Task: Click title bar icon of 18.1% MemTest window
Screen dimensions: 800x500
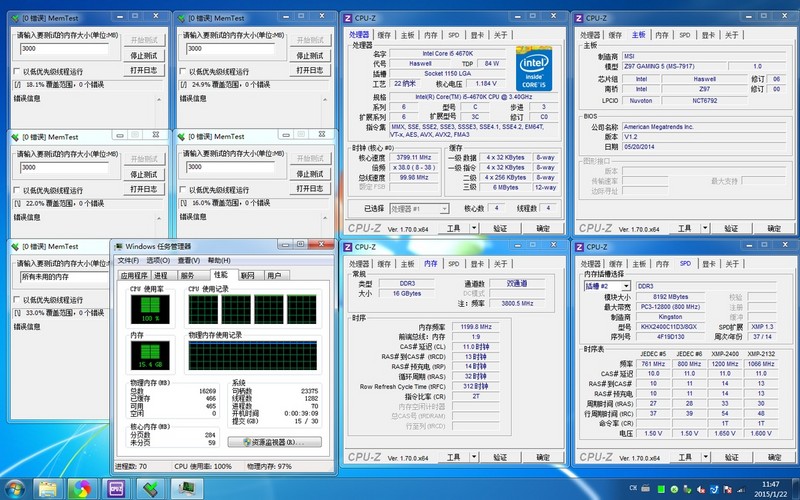Action: [x=15, y=18]
